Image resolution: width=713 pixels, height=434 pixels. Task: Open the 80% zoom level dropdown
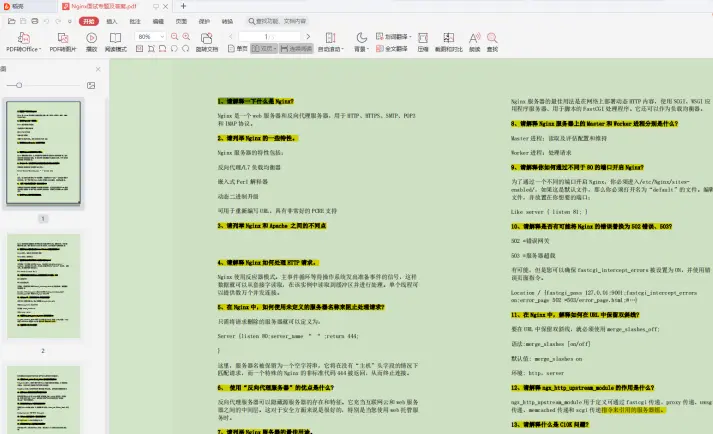pos(162,36)
